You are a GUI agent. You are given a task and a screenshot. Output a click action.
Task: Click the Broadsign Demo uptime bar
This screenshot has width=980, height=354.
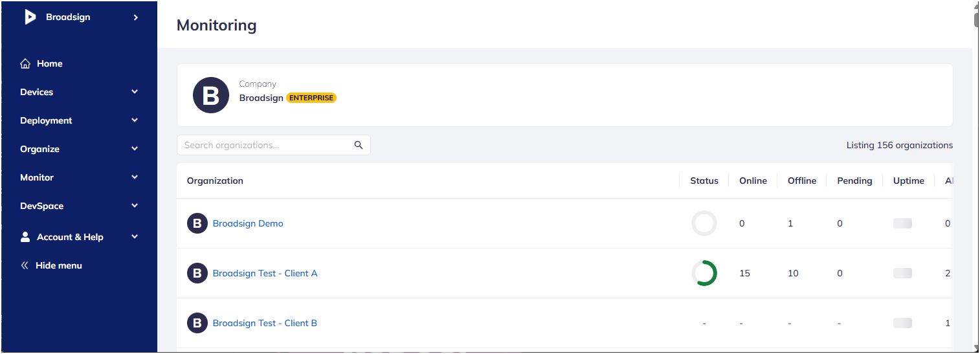(x=902, y=223)
